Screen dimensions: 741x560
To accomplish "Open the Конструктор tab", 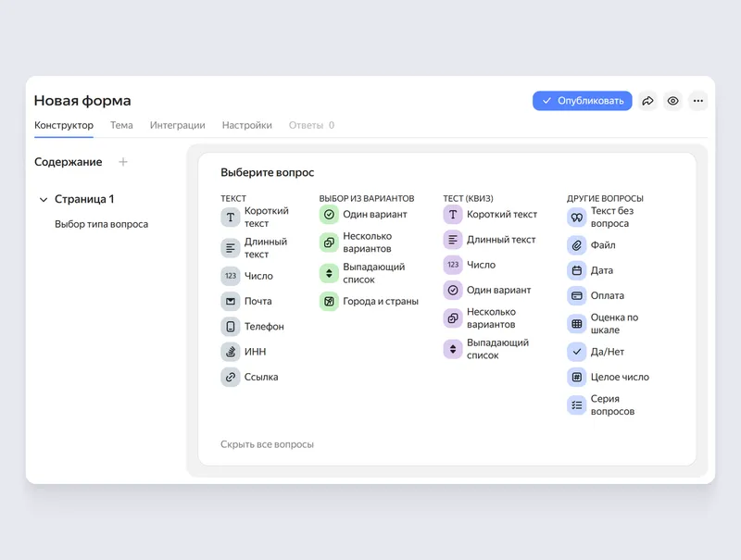I will tap(64, 125).
